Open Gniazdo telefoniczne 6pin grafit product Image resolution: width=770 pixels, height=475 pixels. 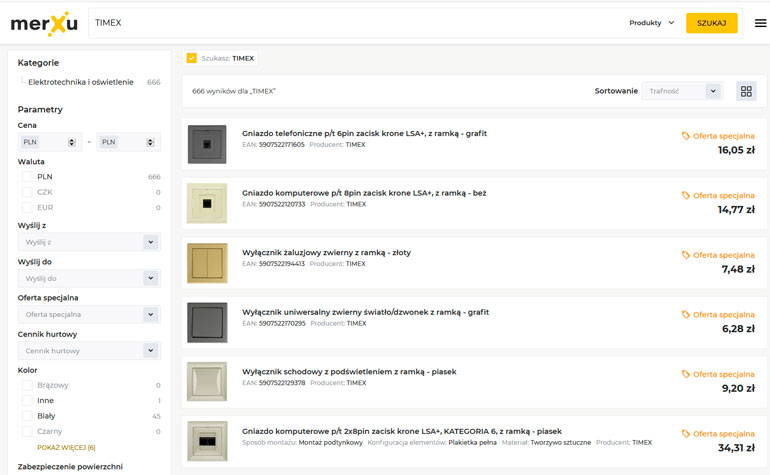pos(364,134)
